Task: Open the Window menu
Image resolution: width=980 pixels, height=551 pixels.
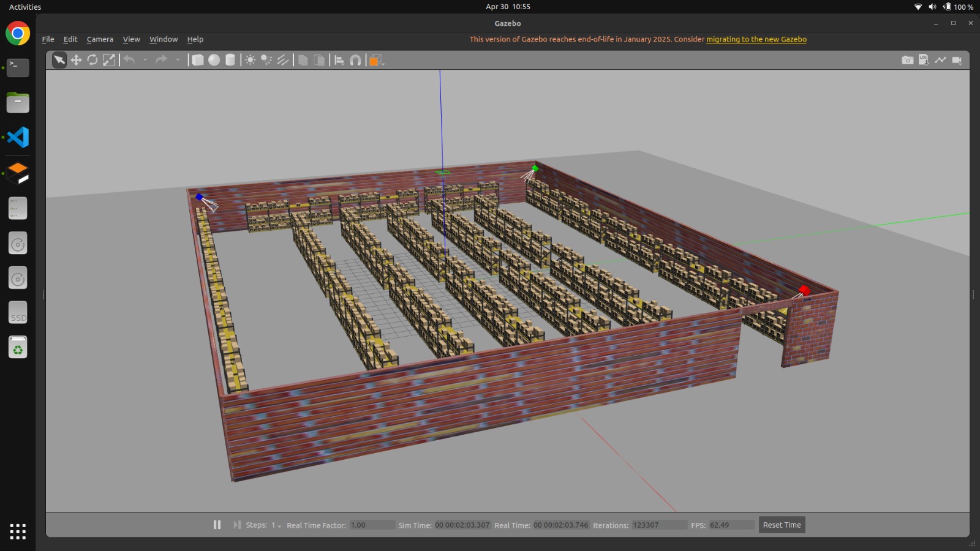Action: 164,39
